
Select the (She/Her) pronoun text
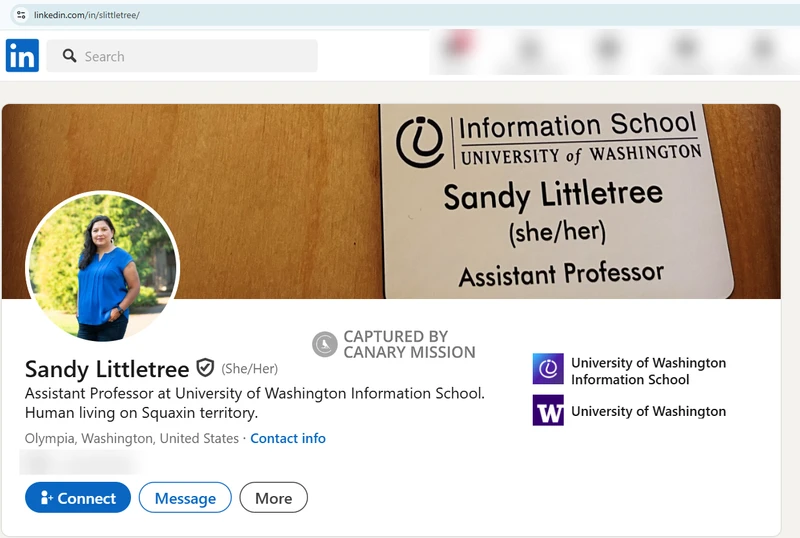click(x=249, y=369)
